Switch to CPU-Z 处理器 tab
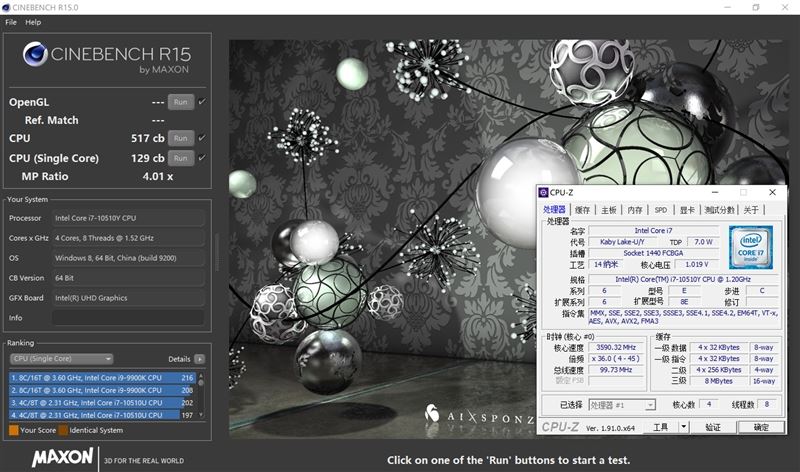 pos(554,209)
